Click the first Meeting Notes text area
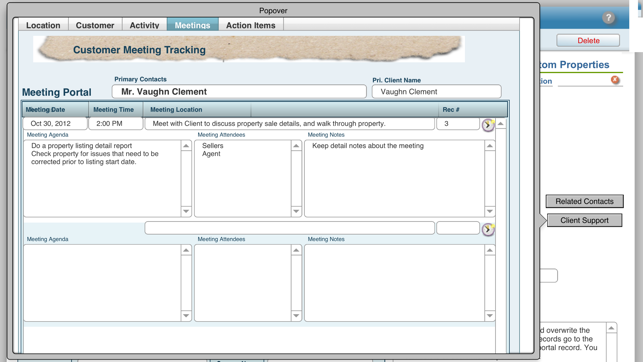 (x=394, y=178)
